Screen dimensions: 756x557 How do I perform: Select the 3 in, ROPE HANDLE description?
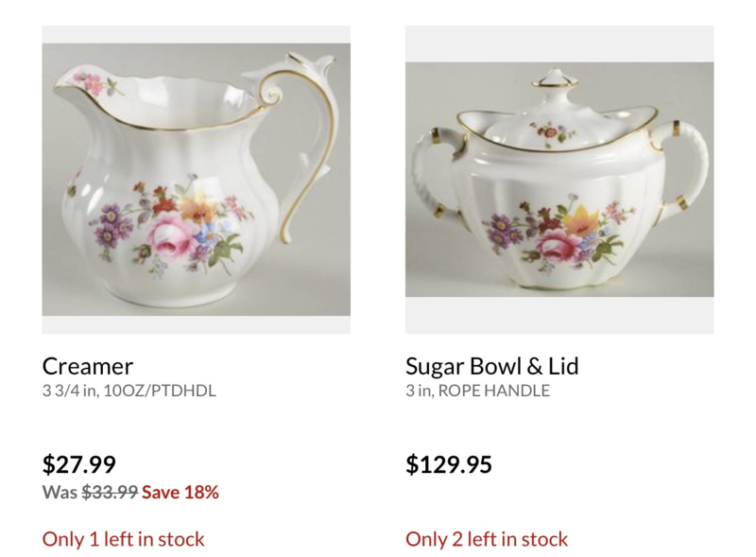477,391
